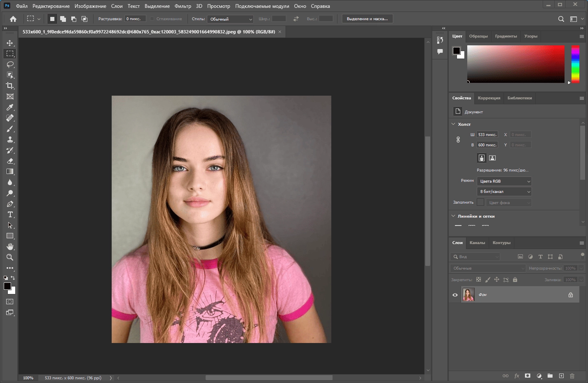Select the Eraser tool

pyautogui.click(x=10, y=161)
